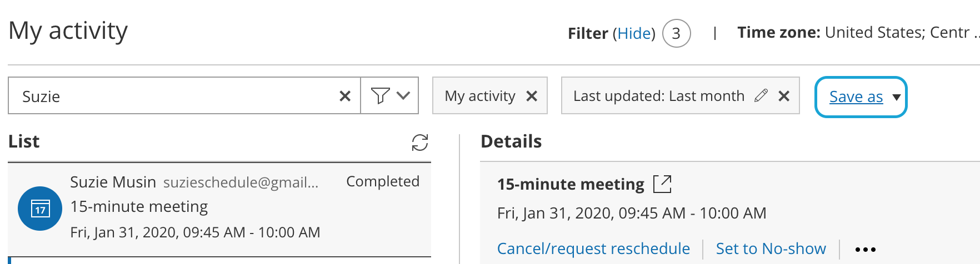Clear the Suzie search text
The image size is (980, 264).
tap(345, 97)
